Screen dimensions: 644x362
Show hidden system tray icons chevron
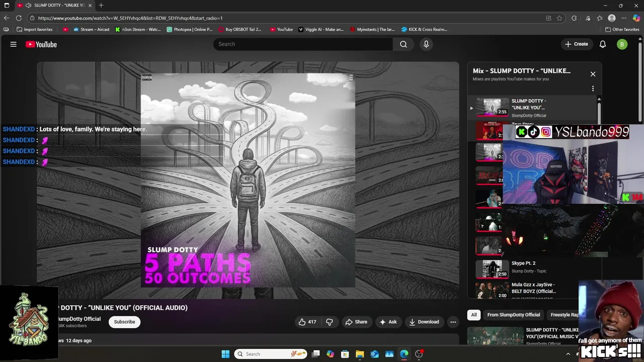tap(568, 354)
